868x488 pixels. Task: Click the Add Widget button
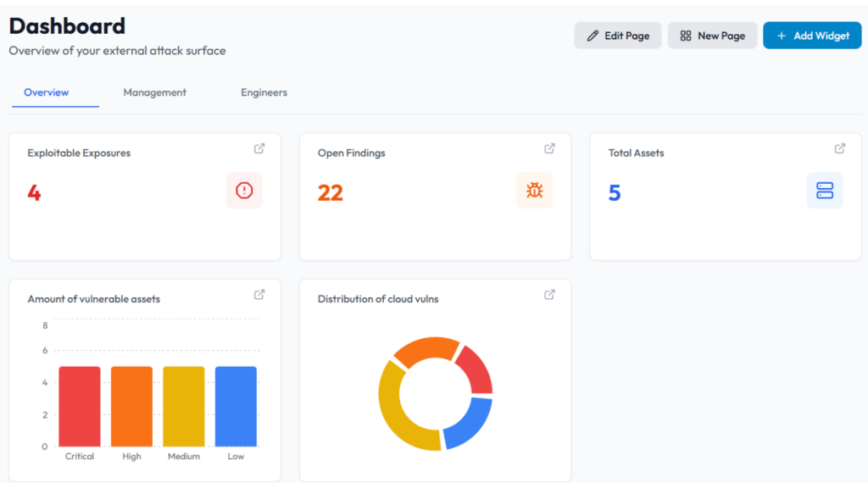tap(812, 36)
